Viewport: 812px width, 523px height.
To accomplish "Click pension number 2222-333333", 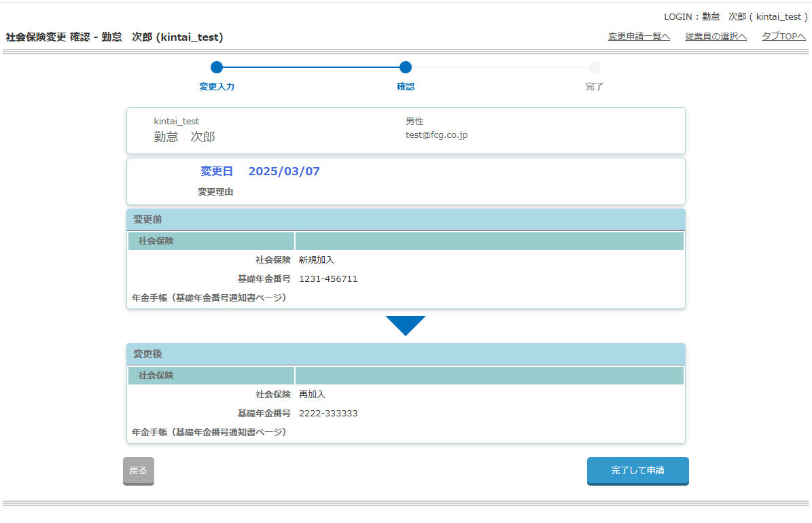I will point(328,413).
